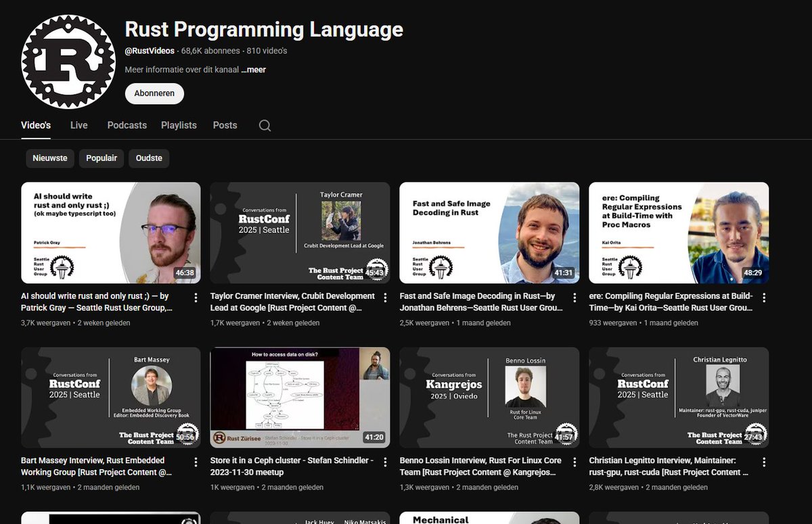Open the ere Compiling Regular Expressions thumbnail
Screen dimensions: 812x524
click(679, 233)
